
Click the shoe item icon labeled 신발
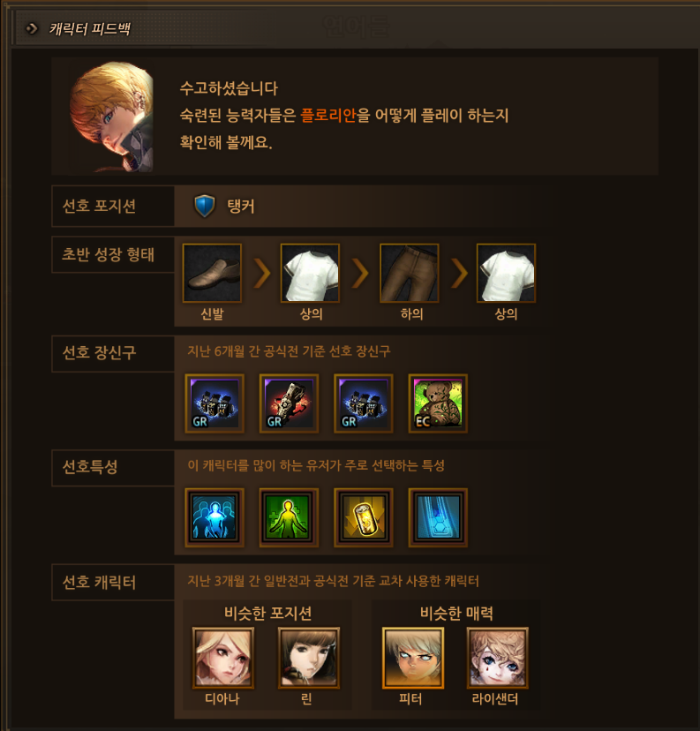click(x=212, y=273)
